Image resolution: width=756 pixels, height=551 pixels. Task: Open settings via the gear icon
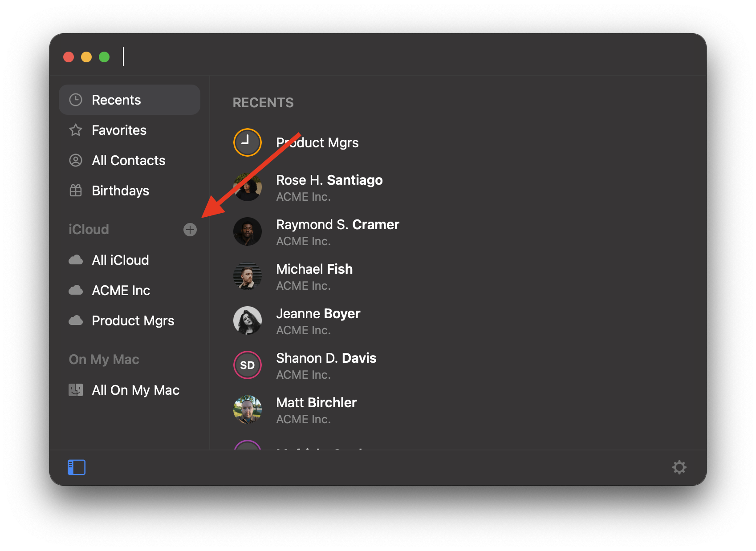(679, 467)
